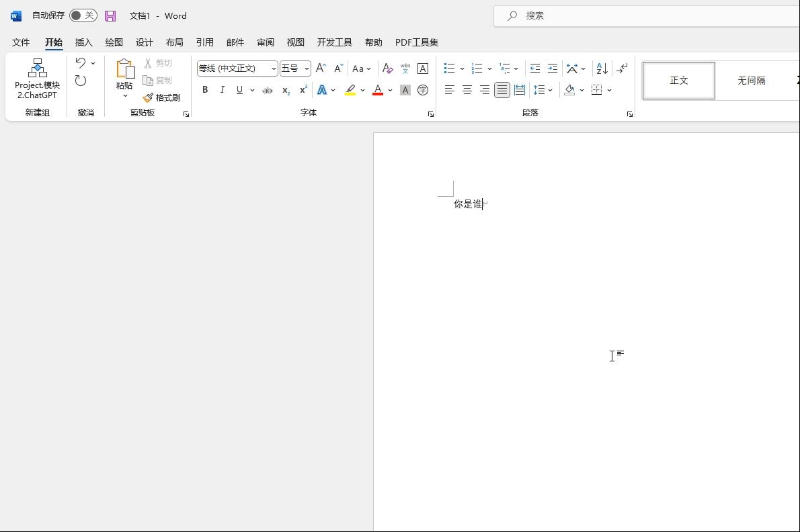
Task: Click in the 搜索 search box
Action: (x=645, y=15)
